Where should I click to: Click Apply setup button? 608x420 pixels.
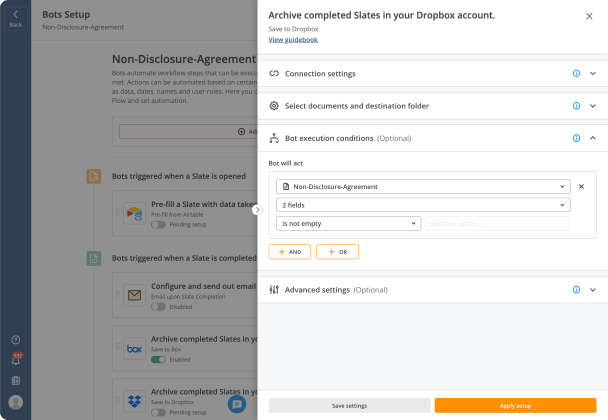[x=515, y=406]
